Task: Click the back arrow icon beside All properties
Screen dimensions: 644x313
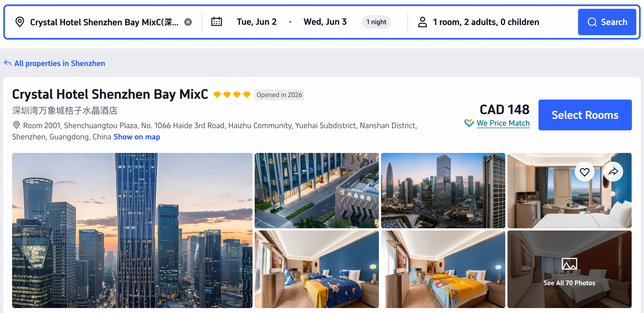Action: (8, 63)
